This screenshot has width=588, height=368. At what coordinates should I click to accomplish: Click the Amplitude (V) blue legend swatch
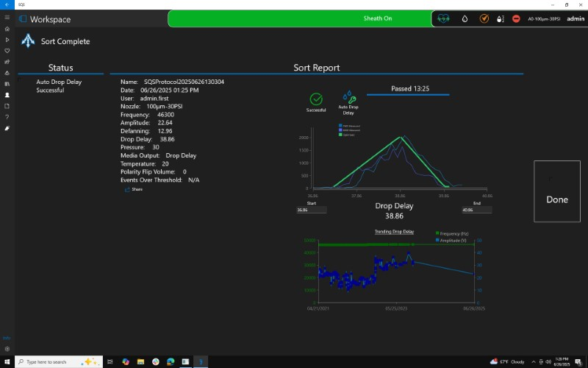[437, 240]
